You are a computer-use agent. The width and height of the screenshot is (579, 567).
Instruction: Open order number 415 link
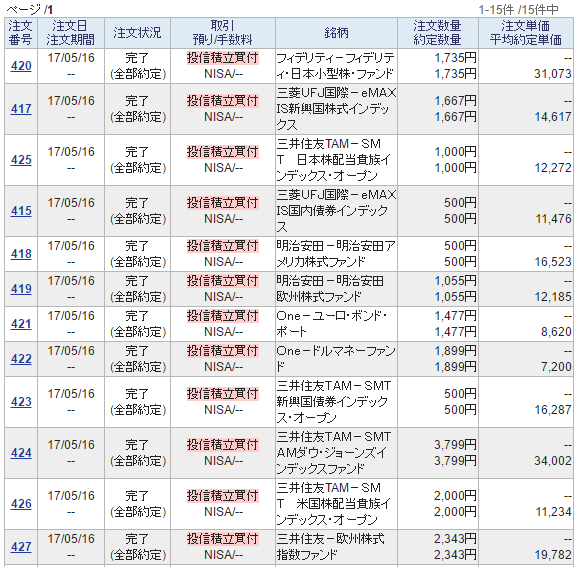tap(21, 211)
